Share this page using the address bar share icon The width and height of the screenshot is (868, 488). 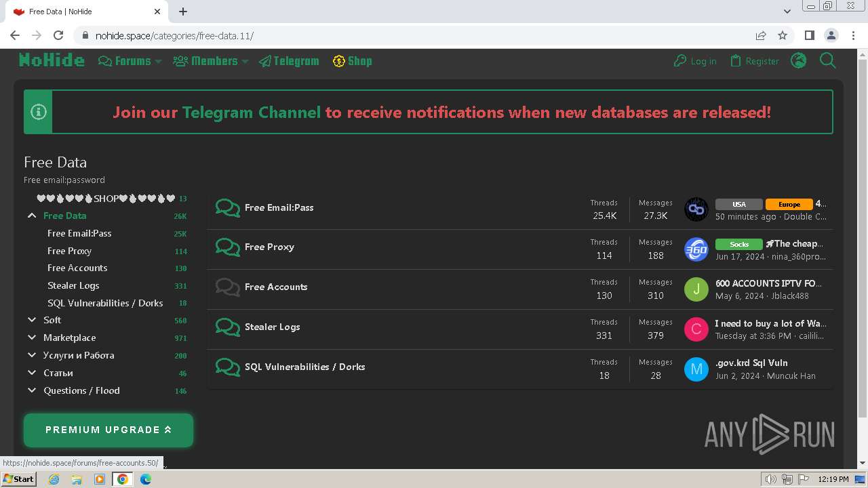point(761,35)
